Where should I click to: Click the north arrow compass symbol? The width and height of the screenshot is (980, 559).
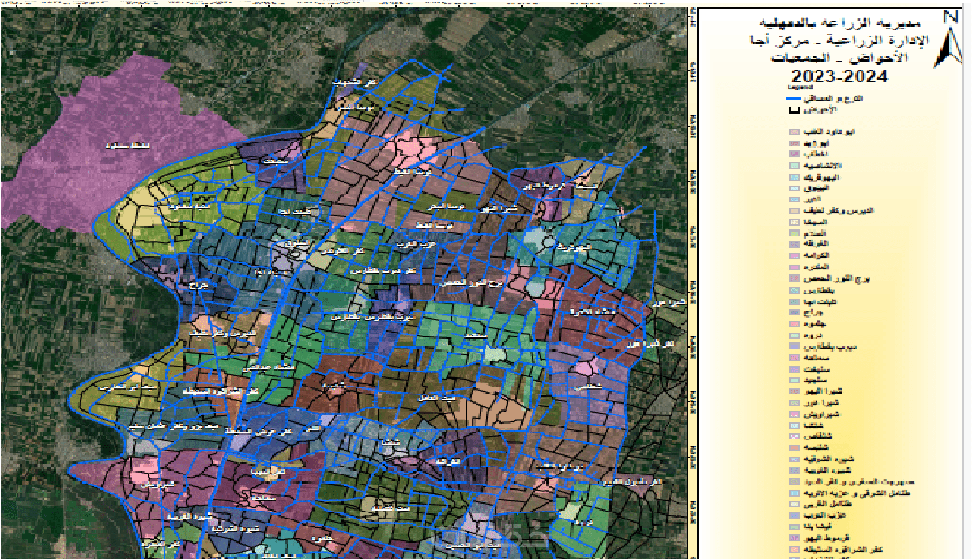click(x=949, y=39)
